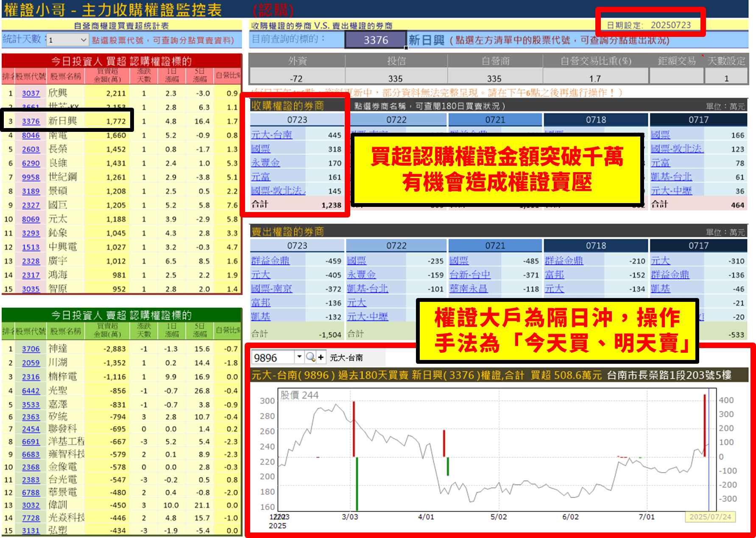This screenshot has width=756, height=538.
Task: Select selling broker 國票-南京 on 0723
Action: (272, 289)
